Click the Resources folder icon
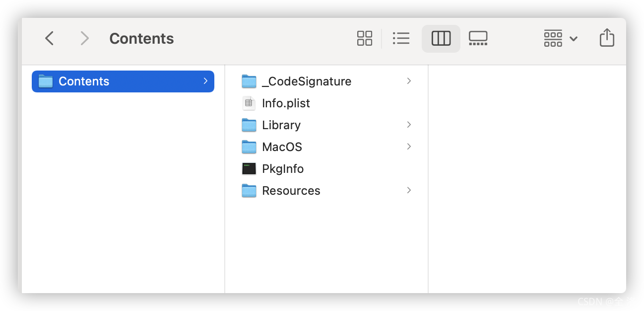Screen dimensions: 644x311 pyautogui.click(x=249, y=191)
